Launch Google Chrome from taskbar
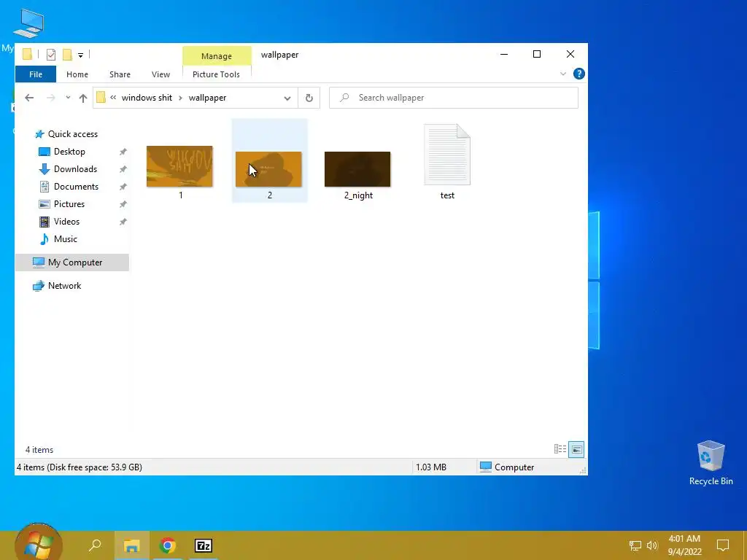This screenshot has width=747, height=560. [x=168, y=545]
